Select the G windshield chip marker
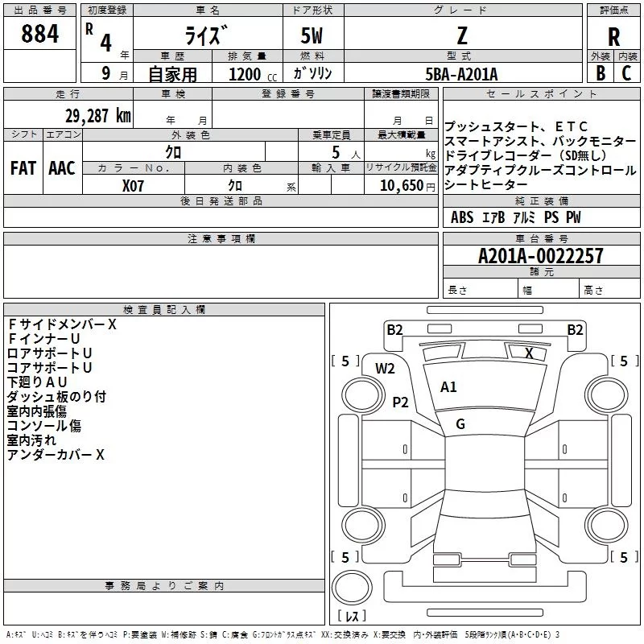The width and height of the screenshot is (644, 644). click(x=460, y=424)
